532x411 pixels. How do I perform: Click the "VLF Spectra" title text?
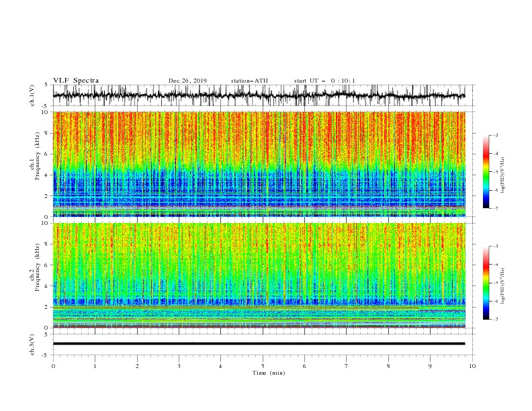coord(76,81)
